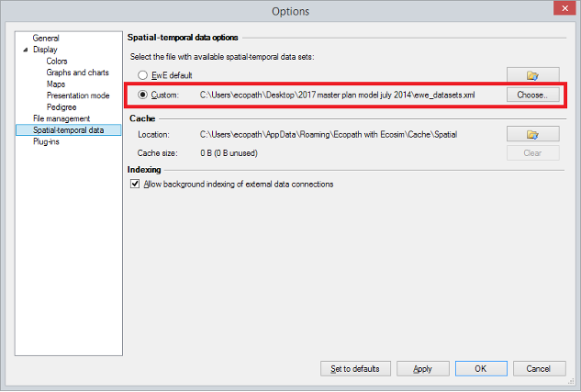Open Graphs and charts settings

(x=78, y=73)
